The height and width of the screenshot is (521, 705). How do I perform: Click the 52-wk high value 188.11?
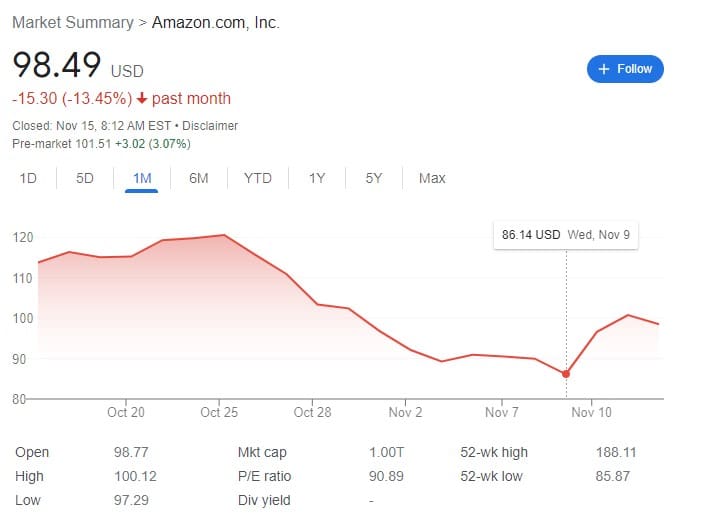(616, 452)
